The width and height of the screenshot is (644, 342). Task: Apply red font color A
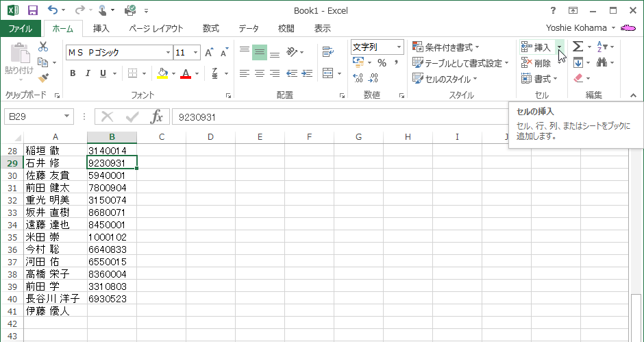point(186,73)
